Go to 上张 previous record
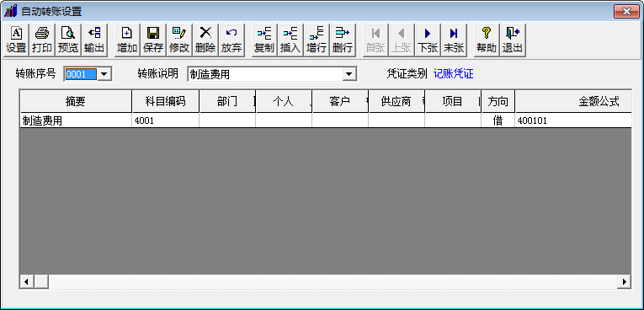Viewport: 644px width, 310px height. tap(402, 40)
